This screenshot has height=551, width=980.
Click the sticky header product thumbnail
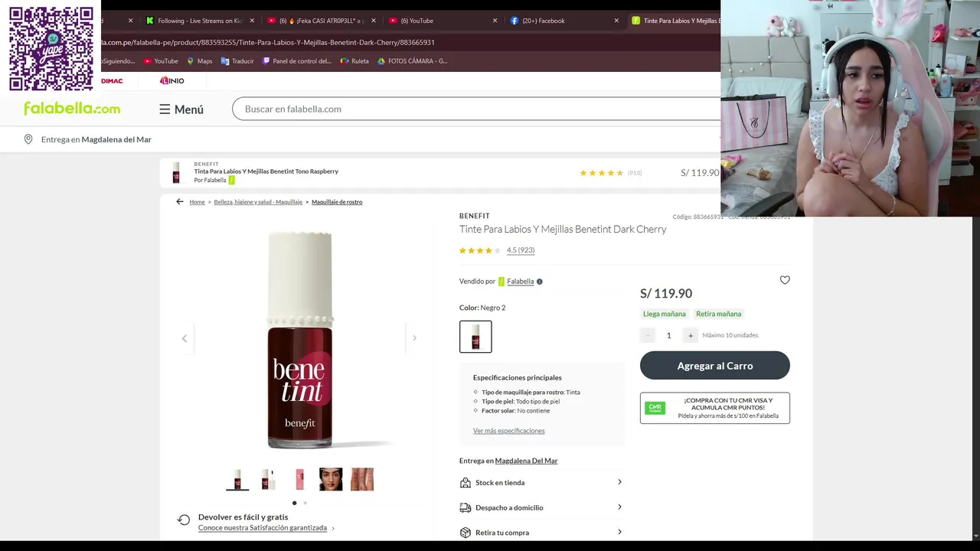click(x=176, y=173)
